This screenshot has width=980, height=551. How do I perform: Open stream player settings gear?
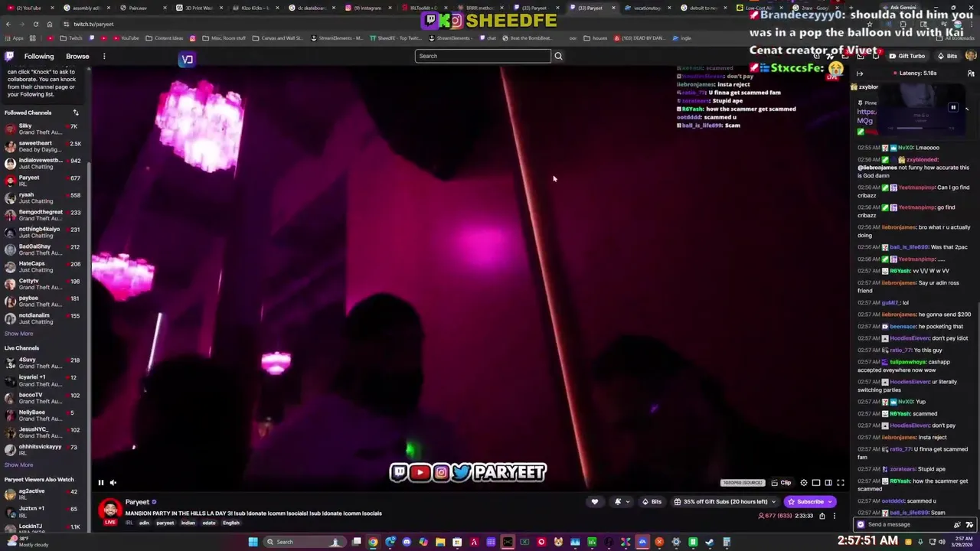(x=803, y=483)
